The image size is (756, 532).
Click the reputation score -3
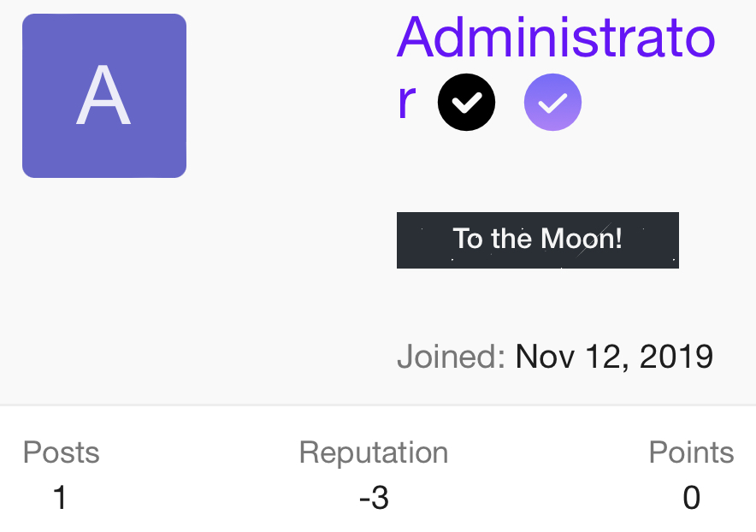click(374, 497)
